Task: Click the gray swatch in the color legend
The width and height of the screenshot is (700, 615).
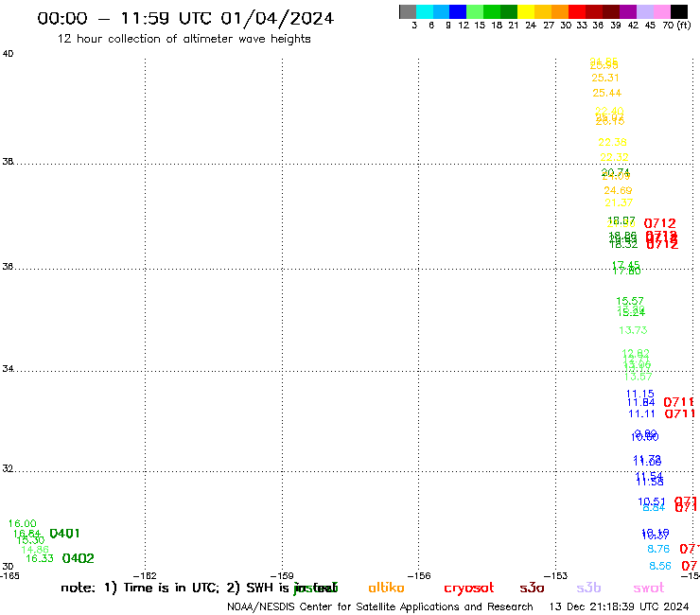Action: click(x=408, y=11)
